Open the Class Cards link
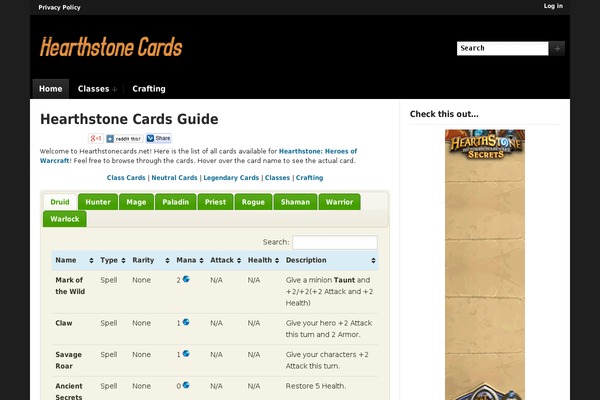This screenshot has height=400, width=600. point(126,178)
